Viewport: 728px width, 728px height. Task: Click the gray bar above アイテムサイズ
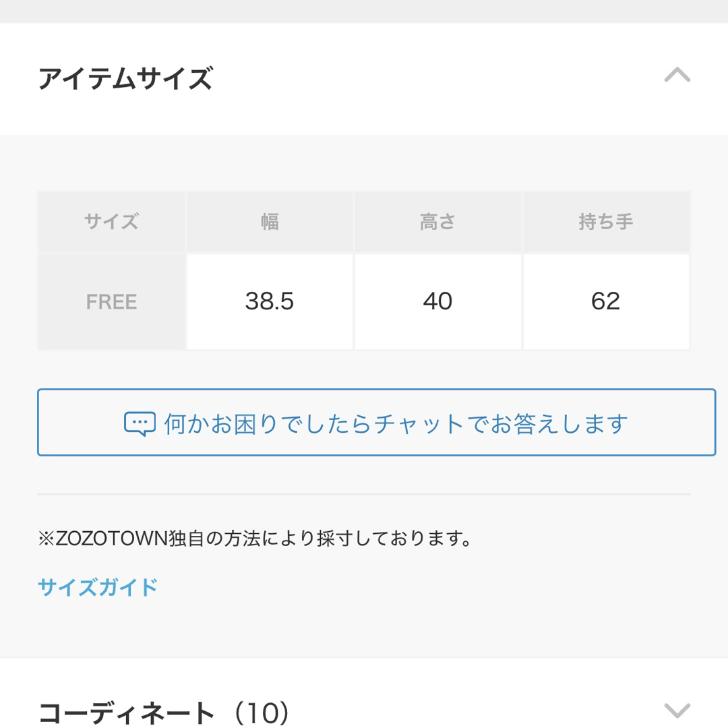pyautogui.click(x=364, y=11)
